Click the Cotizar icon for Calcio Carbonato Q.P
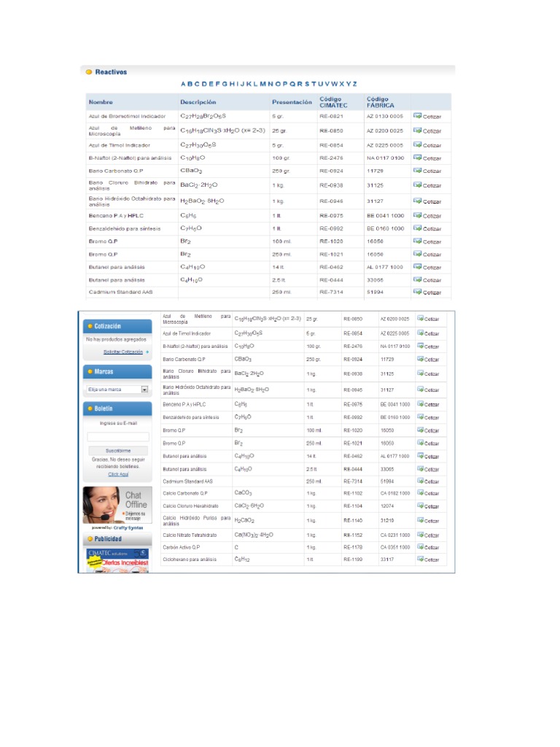Viewport: 560px width, 747px height. coord(421,492)
